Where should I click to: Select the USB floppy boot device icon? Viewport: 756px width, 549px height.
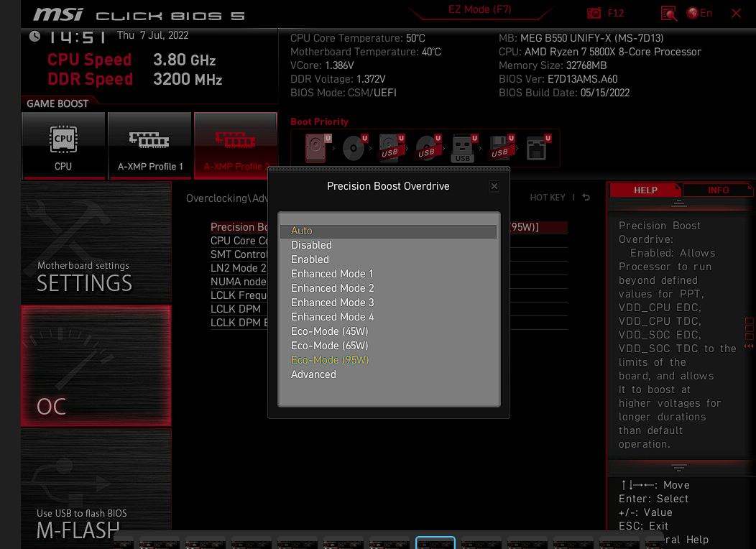click(x=500, y=148)
